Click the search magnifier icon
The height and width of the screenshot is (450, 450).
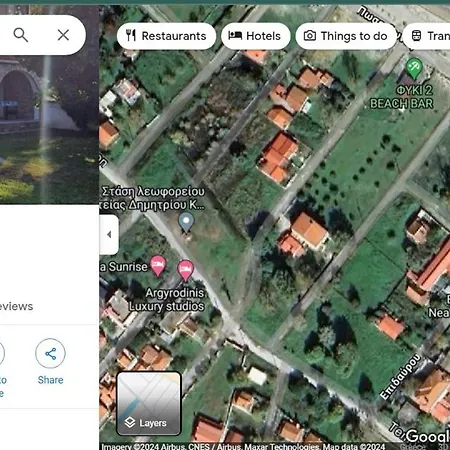coord(21,35)
